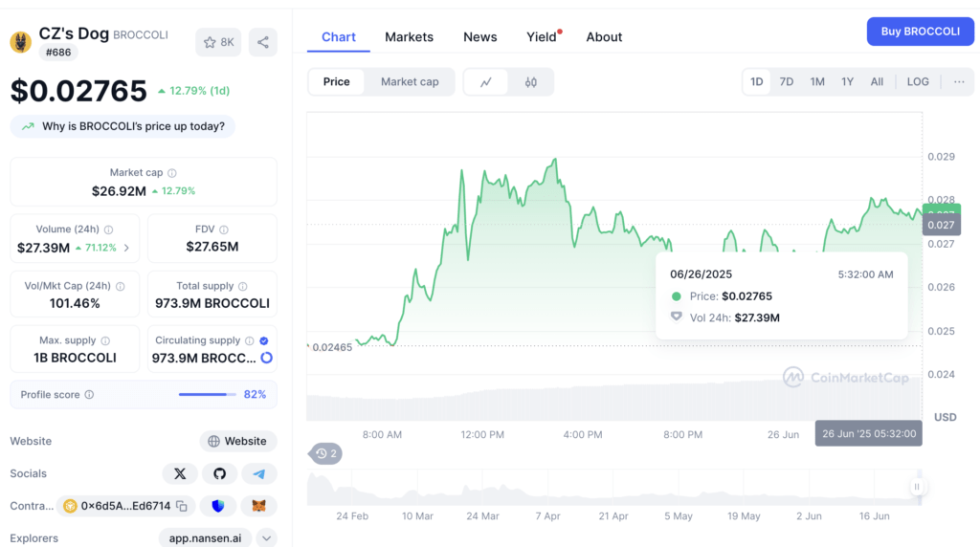
Task: Click the circulating supply ring indicator
Action: point(267,358)
